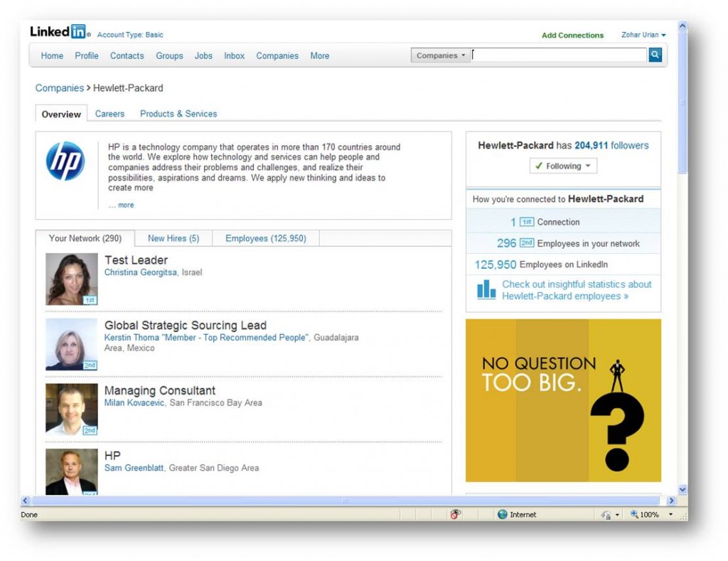Open Christina Georgitsa's profile link
The height and width of the screenshot is (561, 728).
pos(140,272)
